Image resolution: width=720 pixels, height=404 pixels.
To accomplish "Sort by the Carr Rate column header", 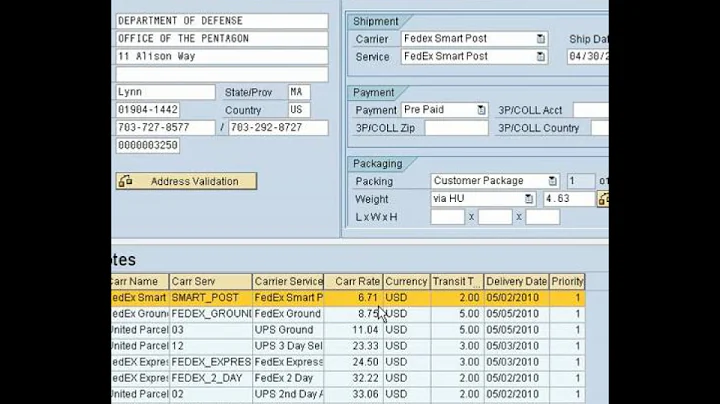I will click(x=354, y=281).
